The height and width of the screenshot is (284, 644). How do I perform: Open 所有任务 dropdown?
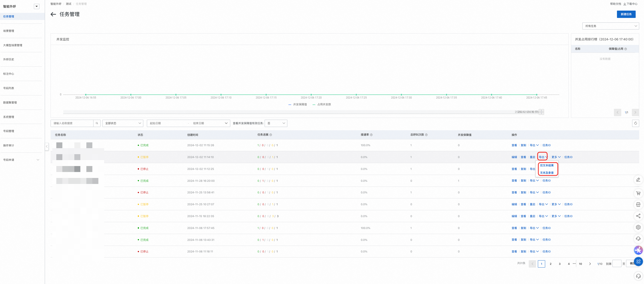click(x=611, y=26)
